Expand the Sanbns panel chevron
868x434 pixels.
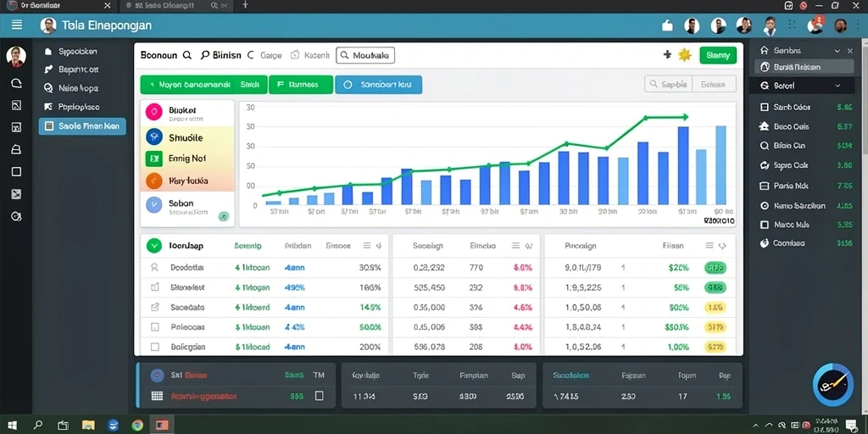837,50
